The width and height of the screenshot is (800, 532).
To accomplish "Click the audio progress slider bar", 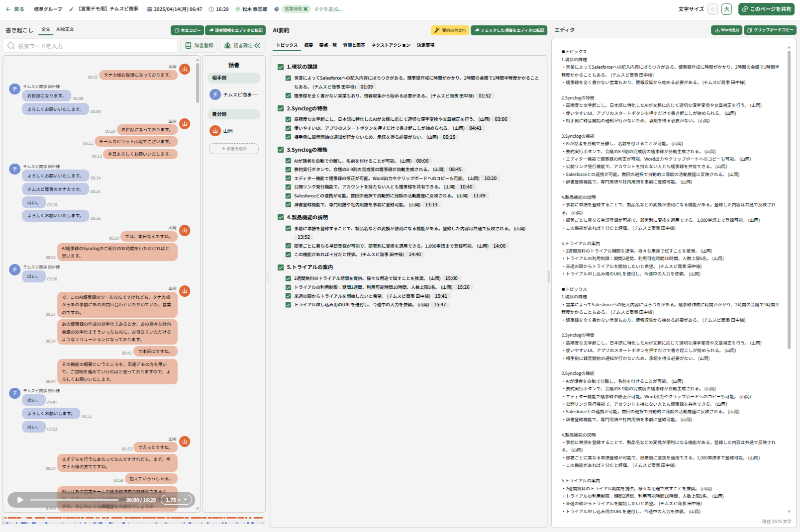I will click(x=75, y=500).
